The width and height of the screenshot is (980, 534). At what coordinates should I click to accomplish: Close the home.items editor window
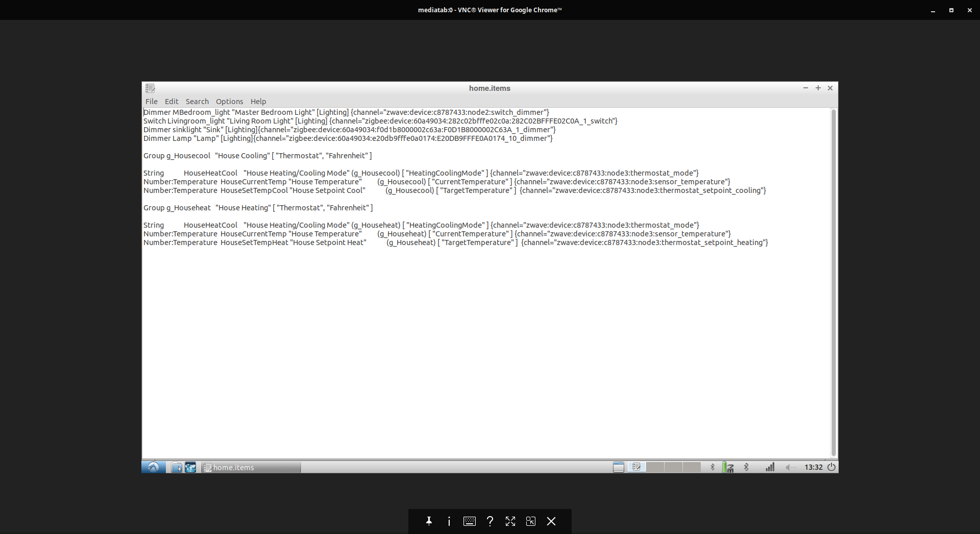(x=830, y=88)
